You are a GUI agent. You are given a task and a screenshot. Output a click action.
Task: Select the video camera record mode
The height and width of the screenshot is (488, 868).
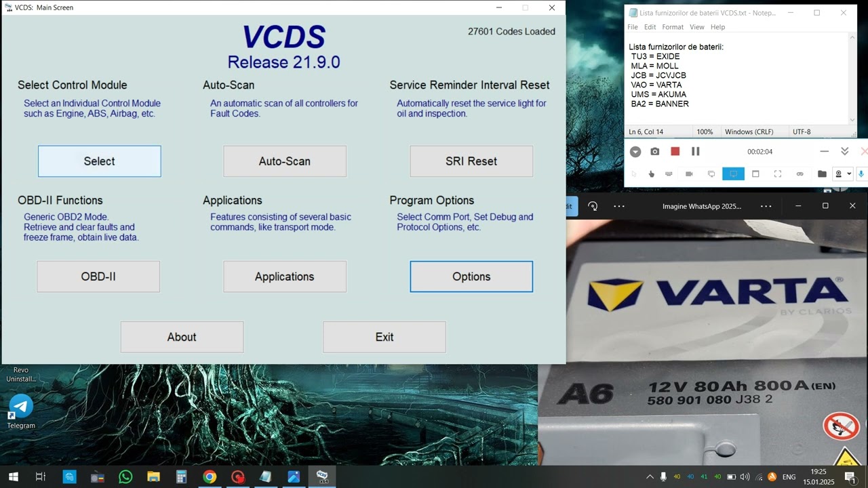(x=689, y=174)
